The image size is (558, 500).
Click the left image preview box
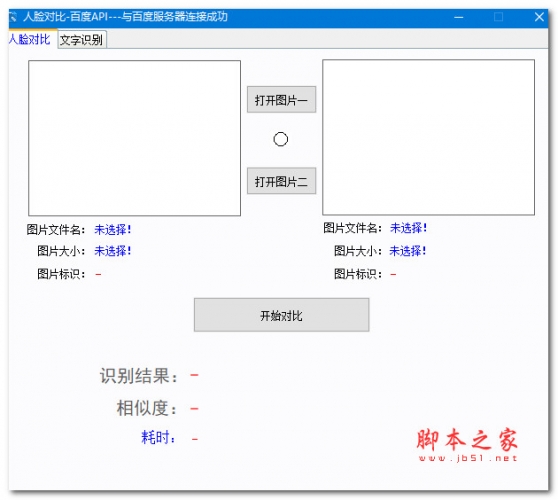tap(135, 138)
